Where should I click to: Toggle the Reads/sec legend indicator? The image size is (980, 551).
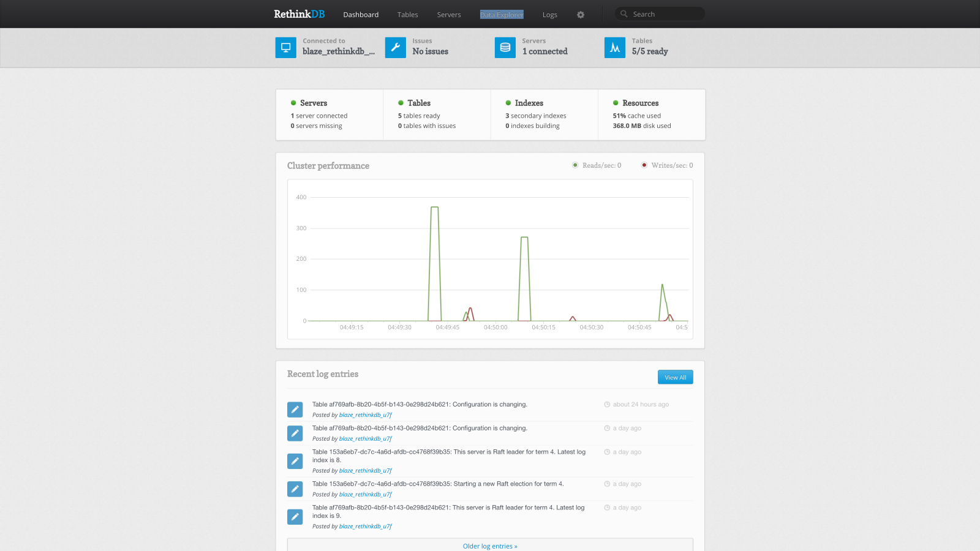coord(575,165)
